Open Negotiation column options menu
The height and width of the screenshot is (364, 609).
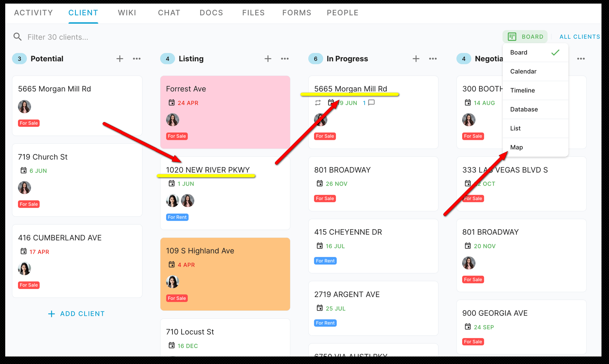point(581,59)
